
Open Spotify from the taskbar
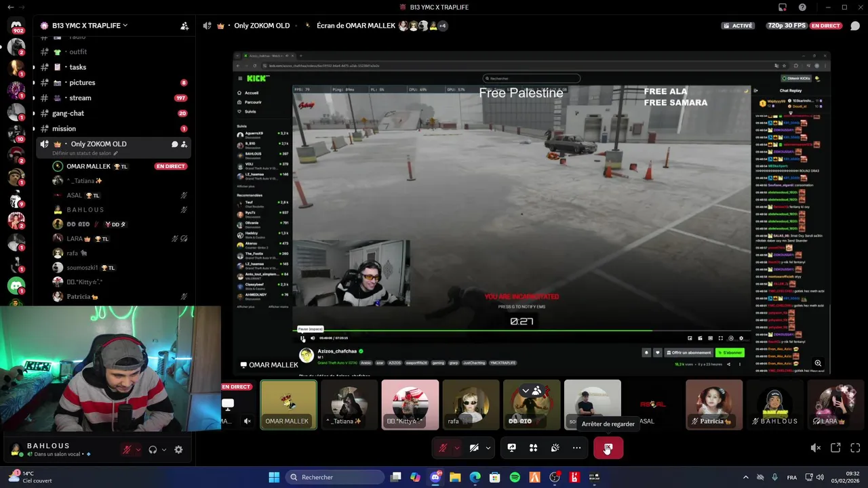[x=515, y=477]
